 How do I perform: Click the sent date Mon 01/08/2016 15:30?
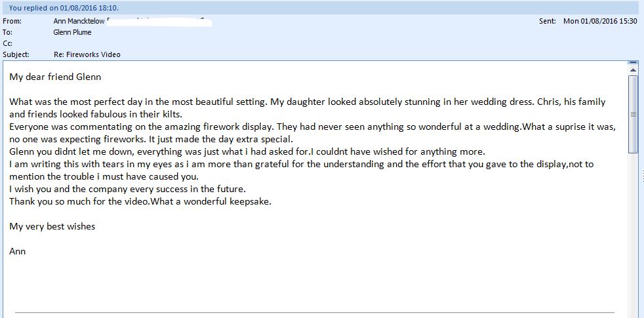(600, 22)
